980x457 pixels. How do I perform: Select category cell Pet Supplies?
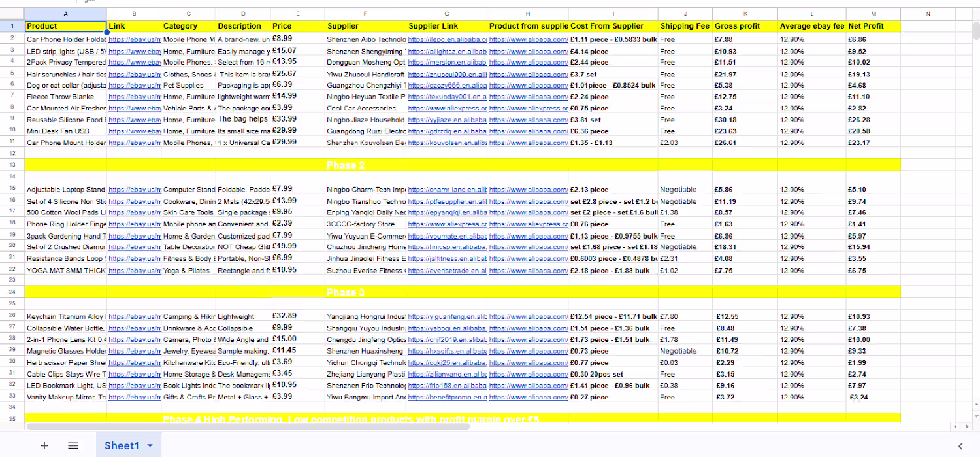[x=189, y=85]
